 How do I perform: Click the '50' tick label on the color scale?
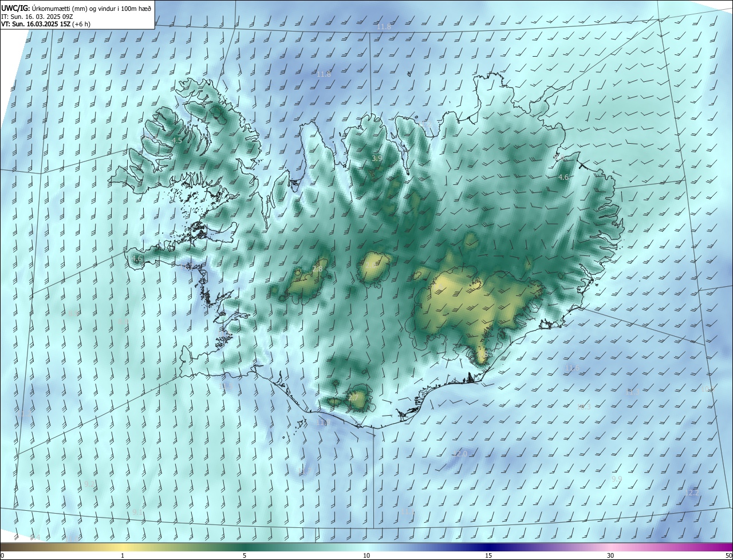728,555
